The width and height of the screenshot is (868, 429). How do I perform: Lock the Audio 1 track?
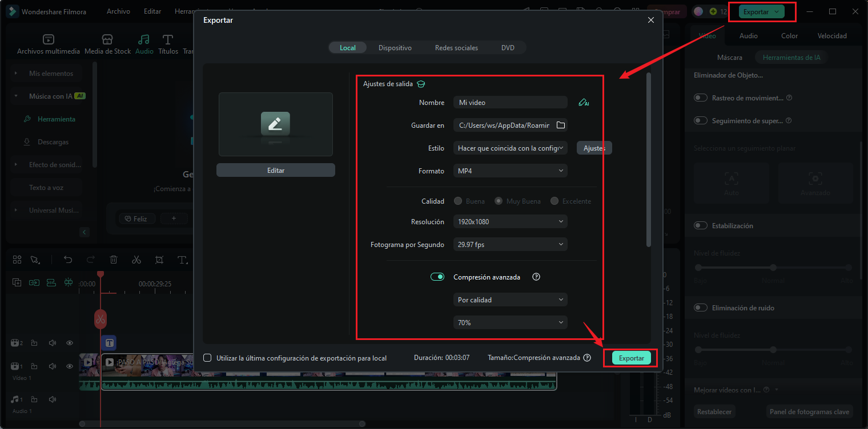34,399
